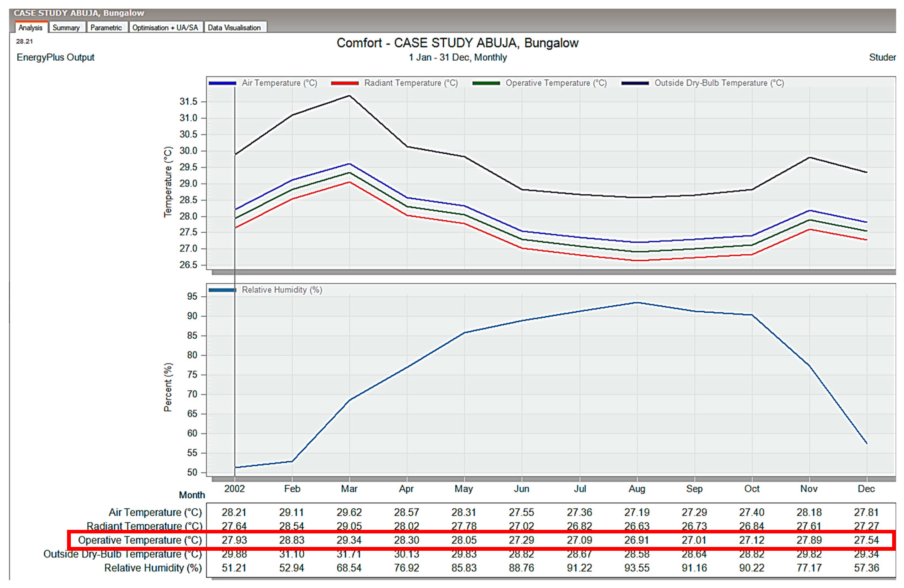Switch to the Analysis tab
The height and width of the screenshot is (588, 904).
[30, 28]
